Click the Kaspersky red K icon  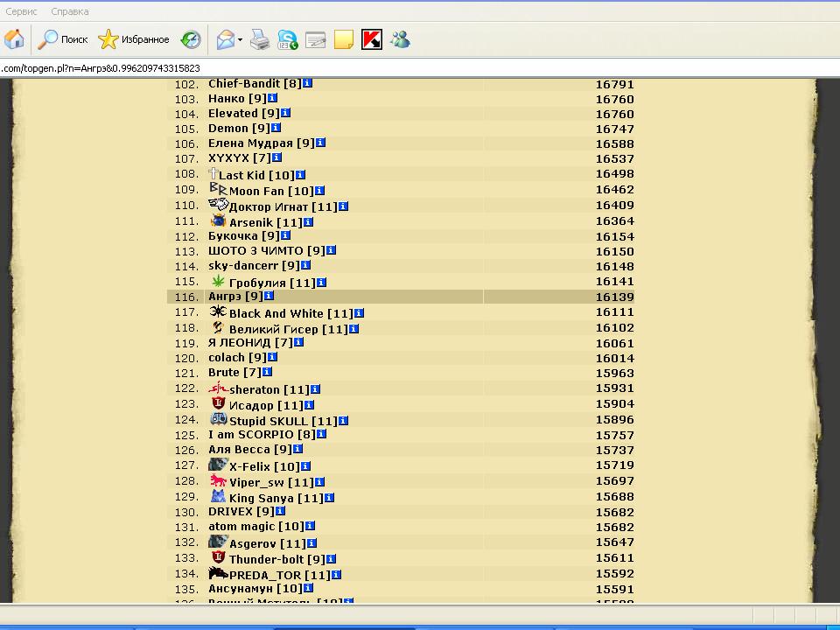pyautogui.click(x=372, y=39)
